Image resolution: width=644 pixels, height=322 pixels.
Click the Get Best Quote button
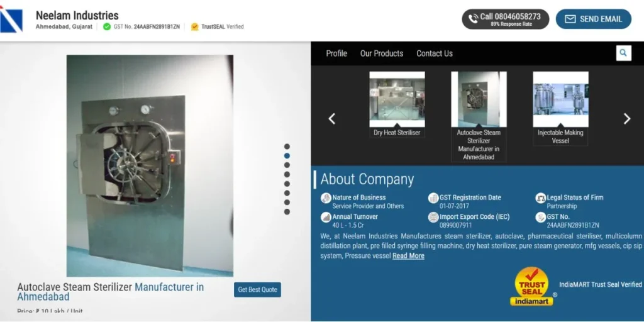click(257, 290)
